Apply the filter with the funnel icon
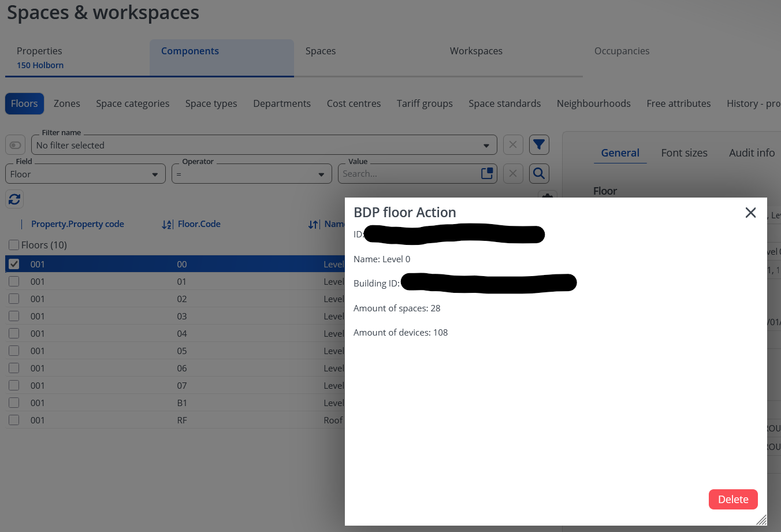 tap(539, 145)
